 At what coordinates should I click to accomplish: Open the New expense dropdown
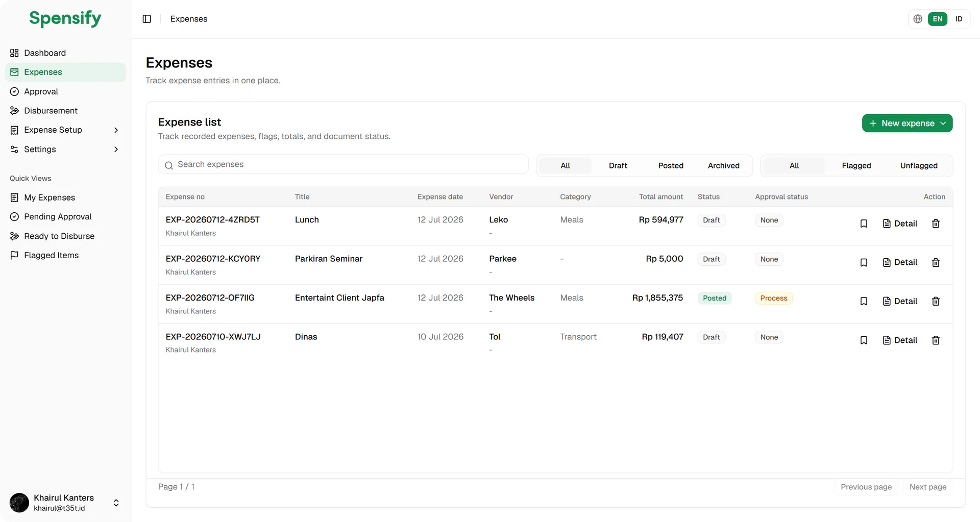pos(907,123)
